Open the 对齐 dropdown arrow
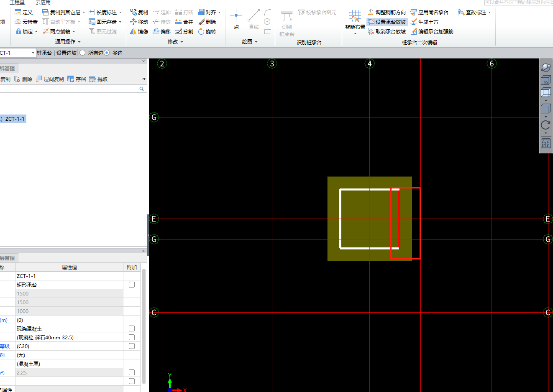The height and width of the screenshot is (392, 553). (x=220, y=12)
